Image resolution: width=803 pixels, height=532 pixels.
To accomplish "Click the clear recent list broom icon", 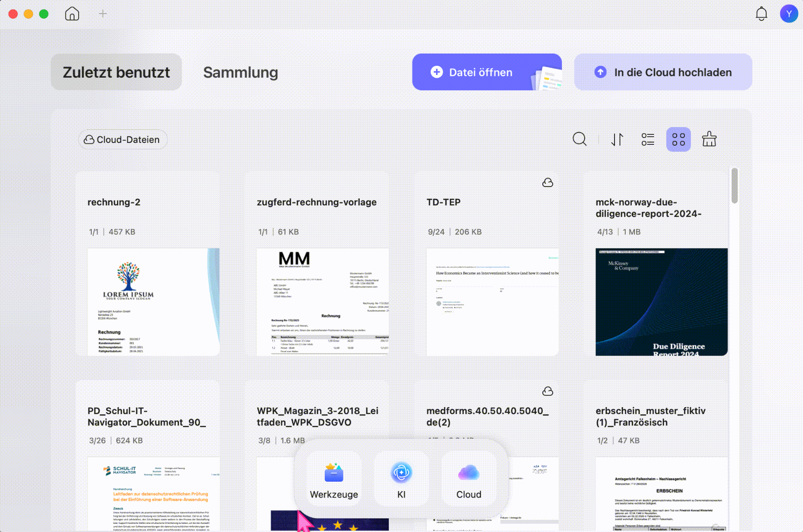I will [709, 139].
